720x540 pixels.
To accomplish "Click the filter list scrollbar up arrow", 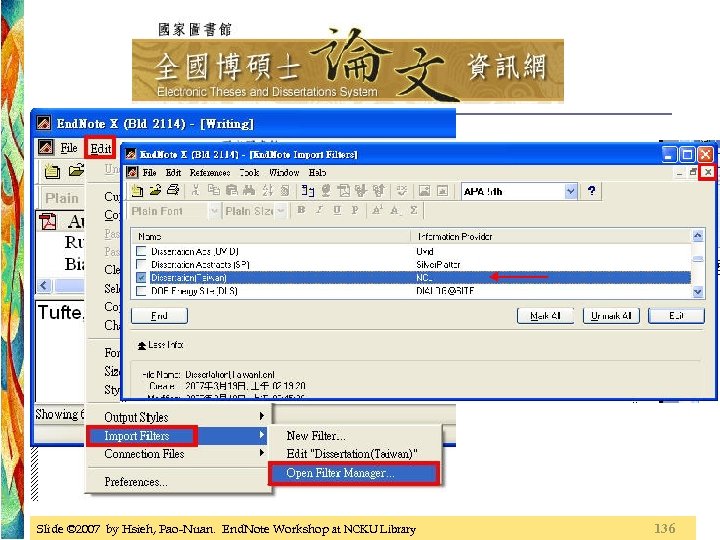I will [698, 236].
